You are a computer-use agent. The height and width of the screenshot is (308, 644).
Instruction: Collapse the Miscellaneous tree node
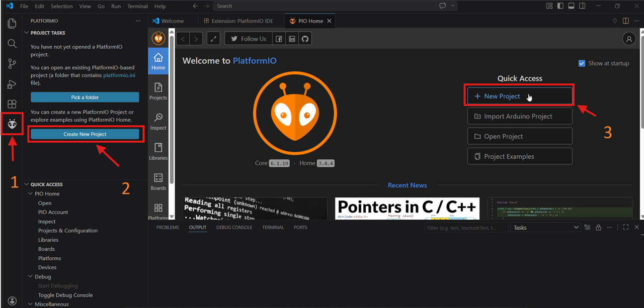31,304
